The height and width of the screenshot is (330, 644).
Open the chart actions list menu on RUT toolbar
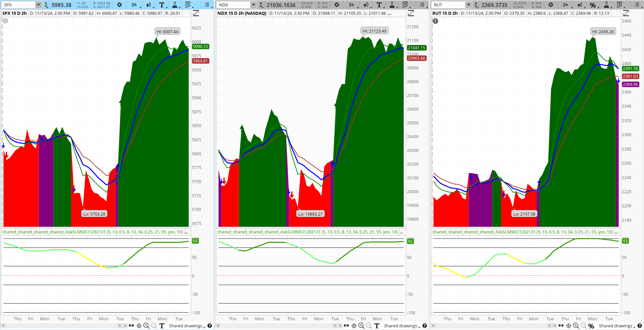pyautogui.click(x=637, y=5)
